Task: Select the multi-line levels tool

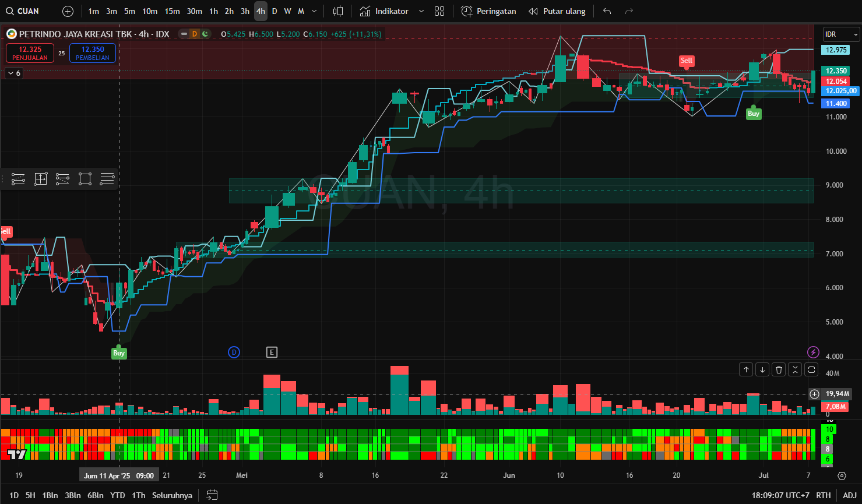Action: pos(107,179)
